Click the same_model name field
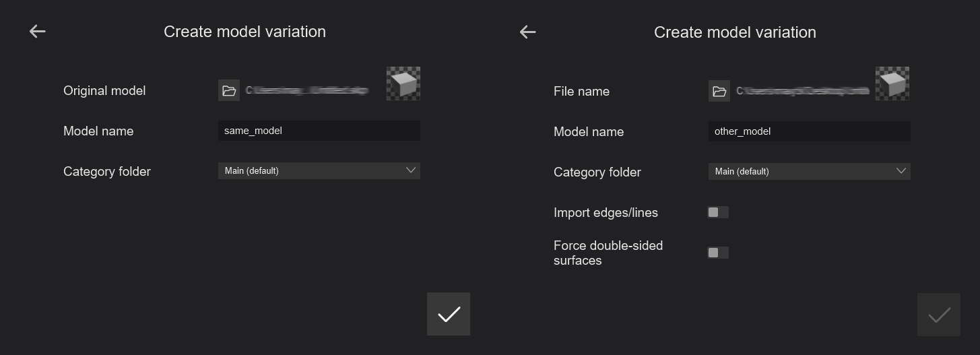Viewport: 980px width, 355px height. (319, 131)
